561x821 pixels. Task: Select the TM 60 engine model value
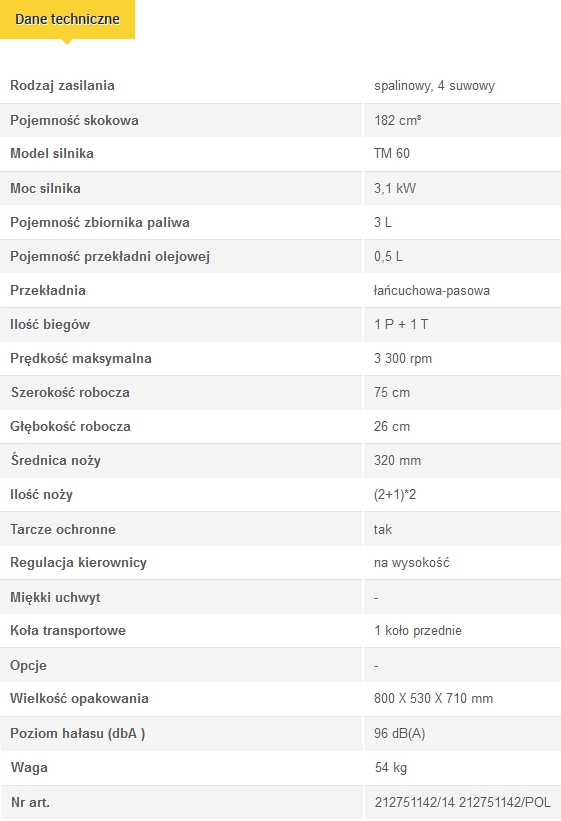click(x=392, y=153)
